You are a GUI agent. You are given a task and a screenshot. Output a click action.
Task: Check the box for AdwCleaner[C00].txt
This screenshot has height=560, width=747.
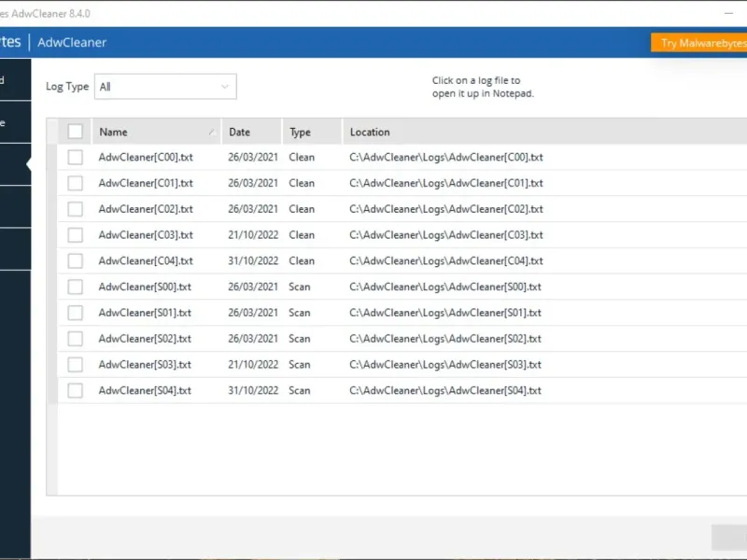coord(75,157)
